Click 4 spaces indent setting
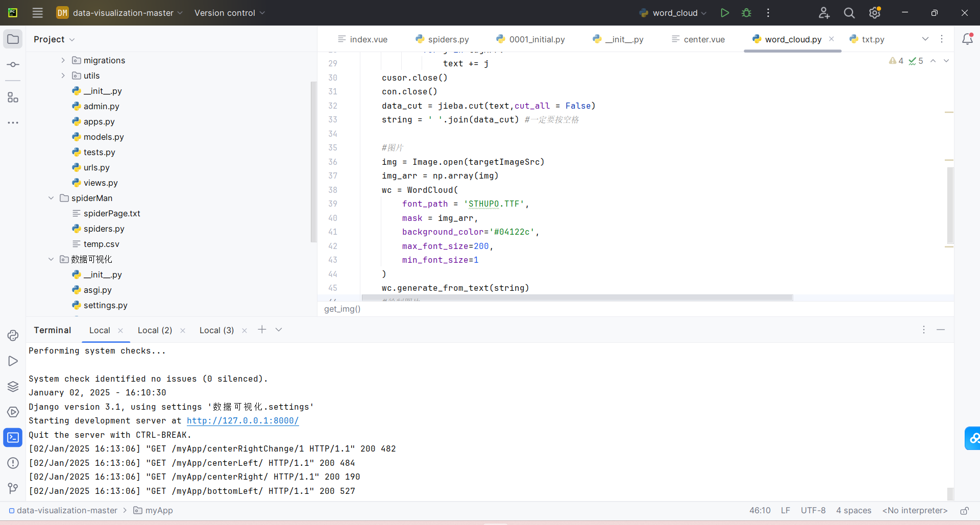Viewport: 980px width, 525px height. click(853, 510)
